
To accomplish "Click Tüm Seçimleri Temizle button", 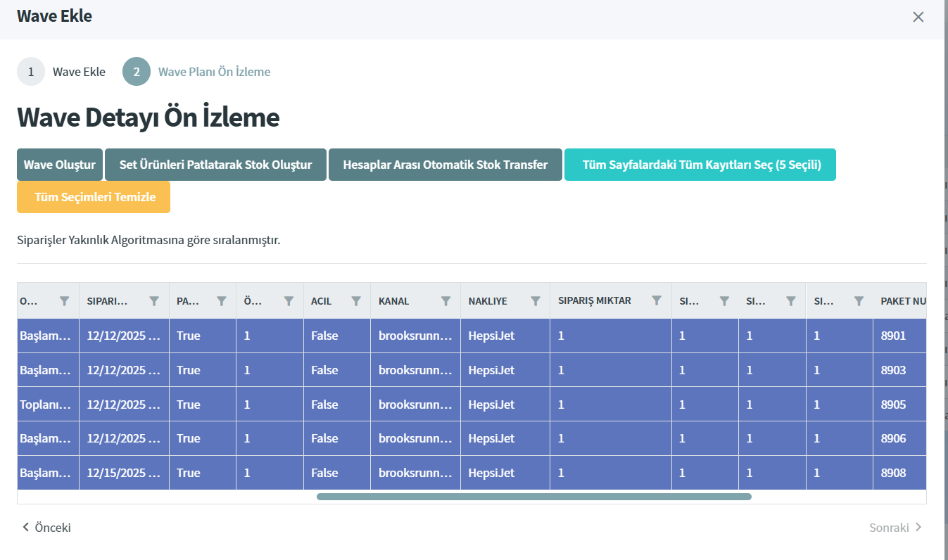I will (94, 197).
